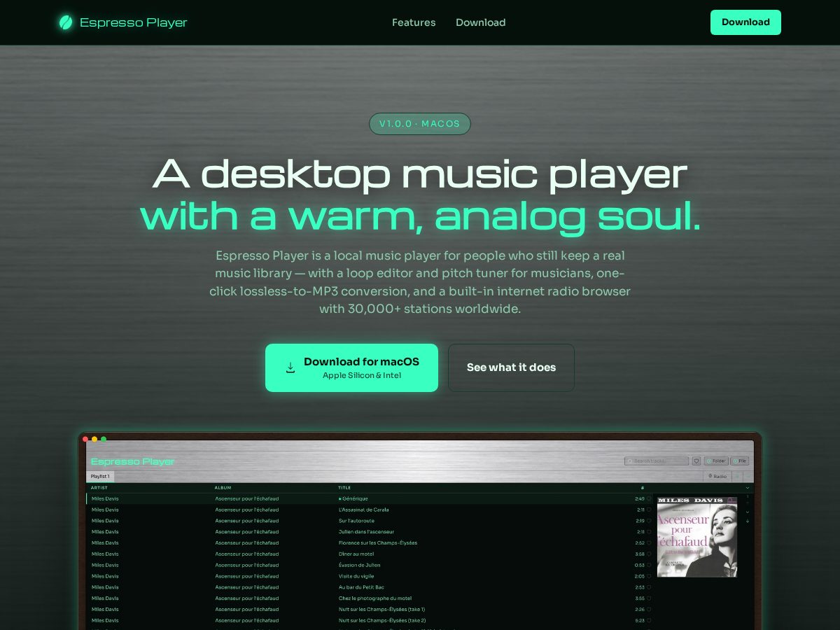Sort by the TITLE column header
Screen dimensions: 840x630
[x=345, y=488]
